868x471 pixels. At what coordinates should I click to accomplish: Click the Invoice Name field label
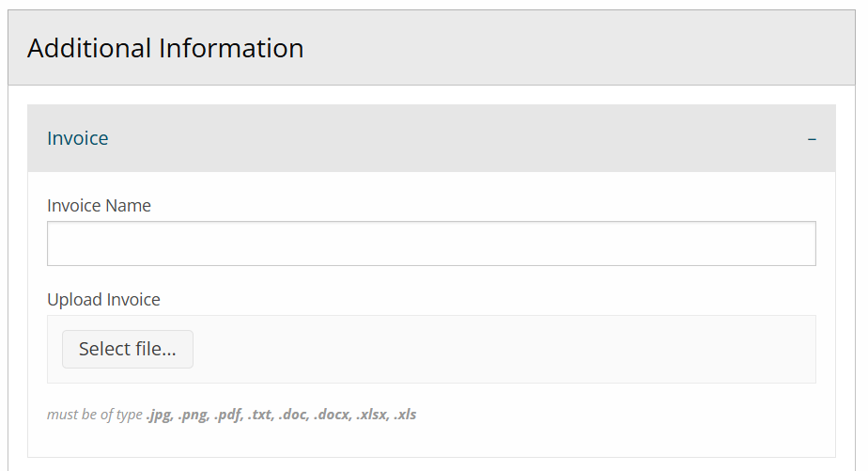(x=99, y=205)
